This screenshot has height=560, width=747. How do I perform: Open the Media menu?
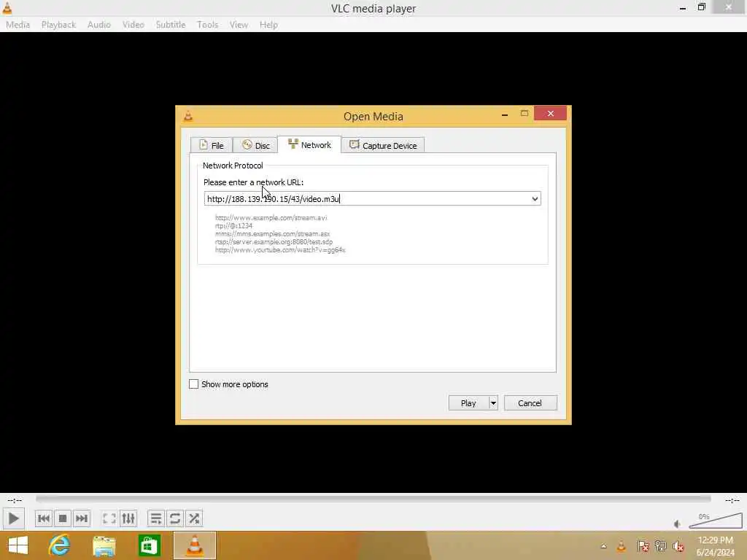click(x=18, y=25)
